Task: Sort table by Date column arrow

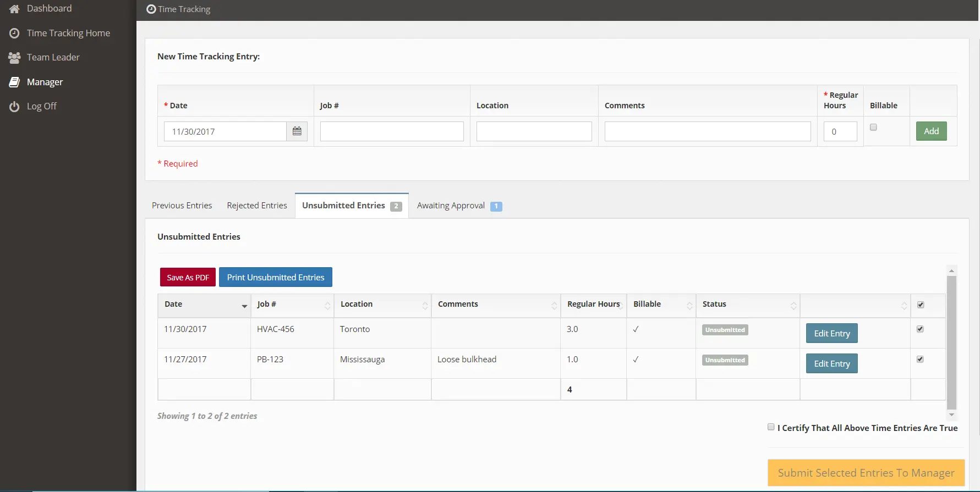Action: pos(244,306)
